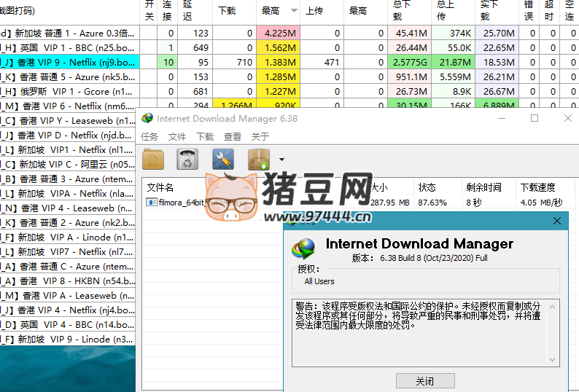Image resolution: width=579 pixels, height=392 pixels.
Task: Click the folder icon in IDM toolbar
Action: (x=153, y=159)
